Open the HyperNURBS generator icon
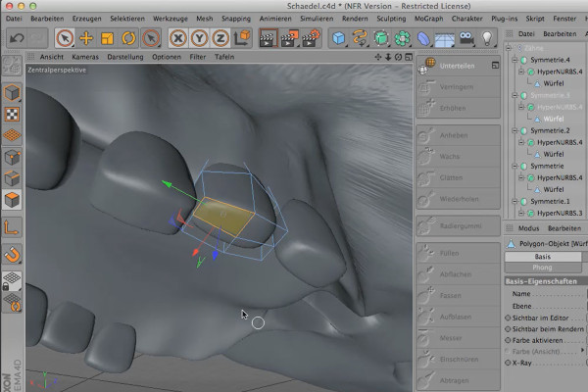Image resolution: width=588 pixels, height=392 pixels. tap(381, 38)
